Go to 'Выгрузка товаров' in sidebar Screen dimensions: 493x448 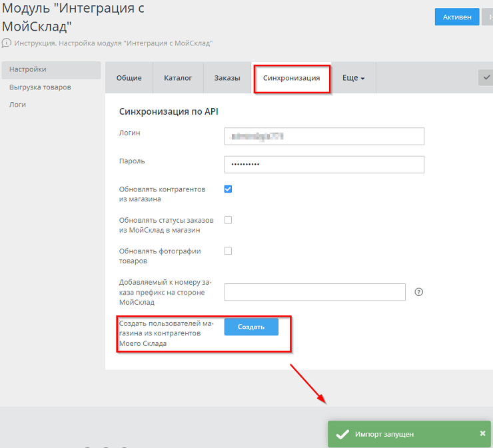click(x=40, y=87)
